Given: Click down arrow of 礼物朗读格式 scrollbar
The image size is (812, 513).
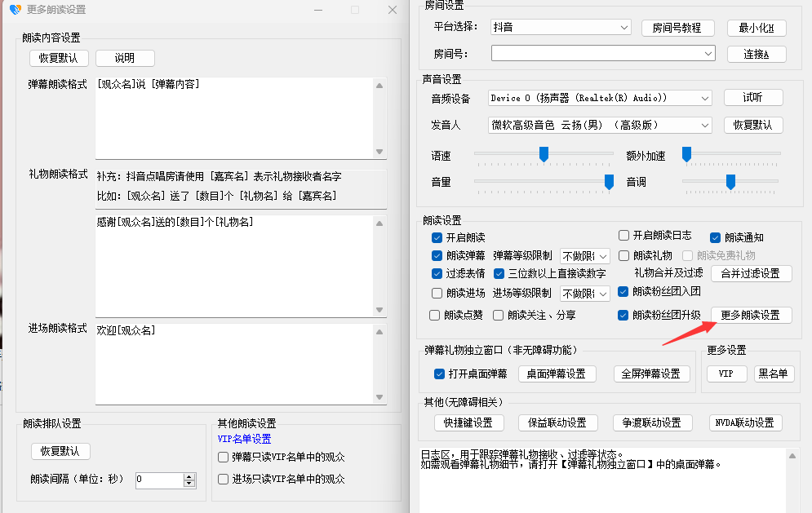Looking at the screenshot, I should pos(379,310).
